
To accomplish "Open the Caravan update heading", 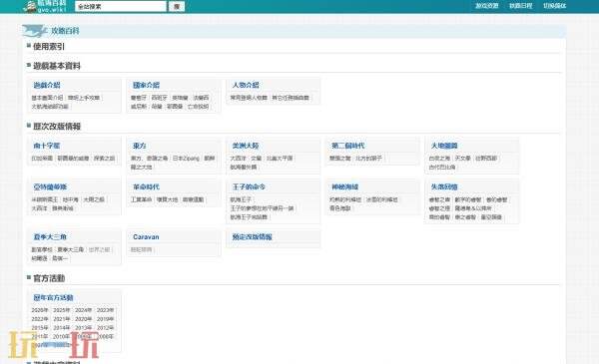I will pyautogui.click(x=146, y=237).
